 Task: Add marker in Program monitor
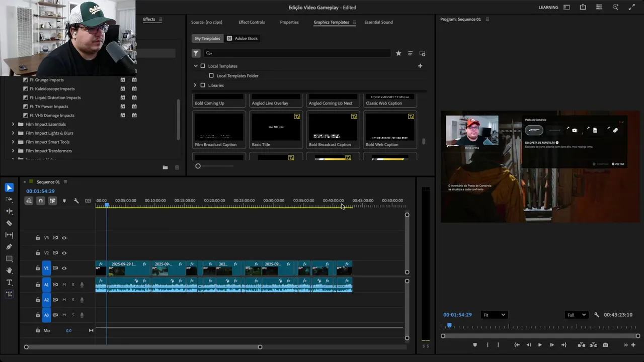point(474,345)
